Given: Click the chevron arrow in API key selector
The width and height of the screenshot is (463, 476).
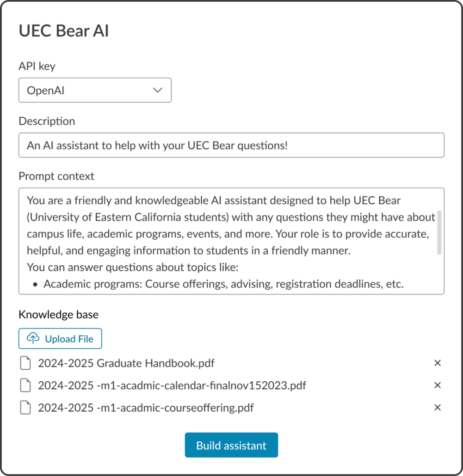Looking at the screenshot, I should (x=158, y=90).
